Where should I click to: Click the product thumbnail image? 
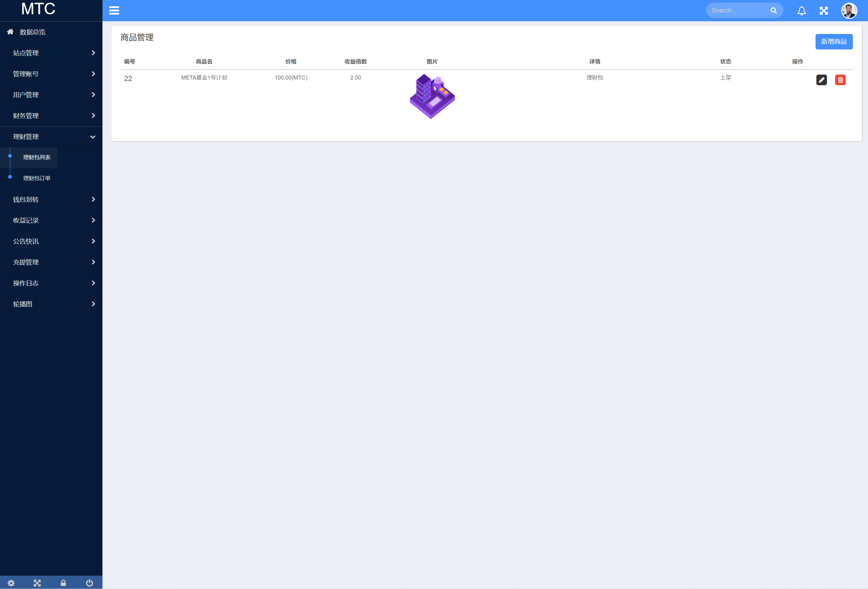click(432, 96)
